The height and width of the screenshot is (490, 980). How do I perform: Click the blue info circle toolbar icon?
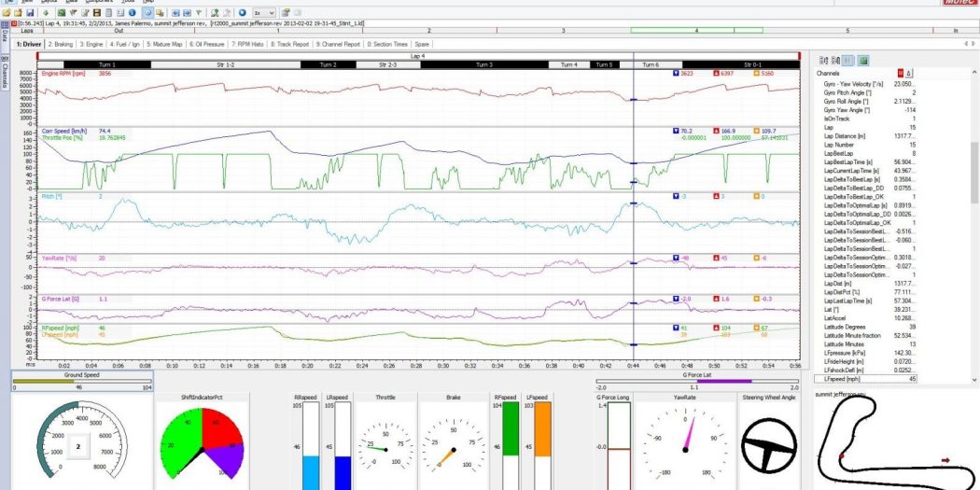tap(132, 12)
